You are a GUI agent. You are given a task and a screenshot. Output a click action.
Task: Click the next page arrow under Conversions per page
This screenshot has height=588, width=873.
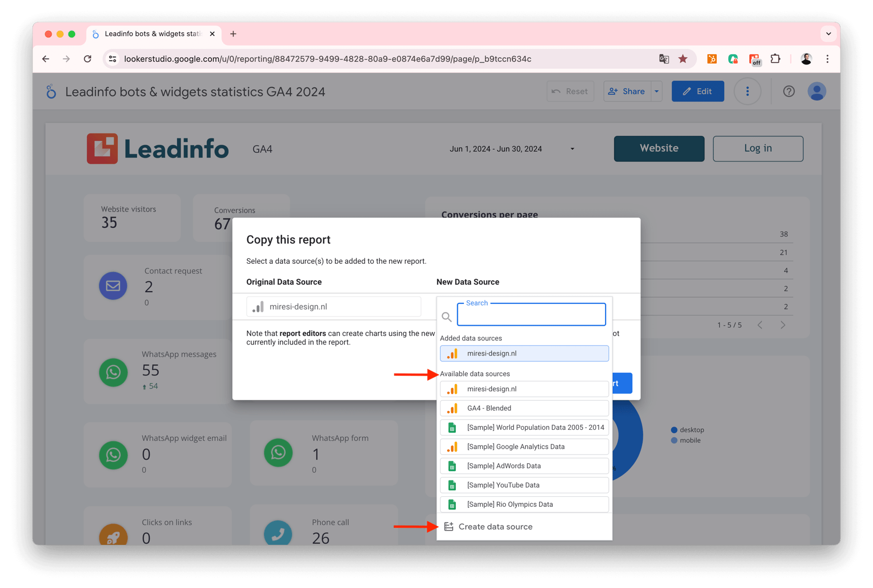pyautogui.click(x=783, y=325)
